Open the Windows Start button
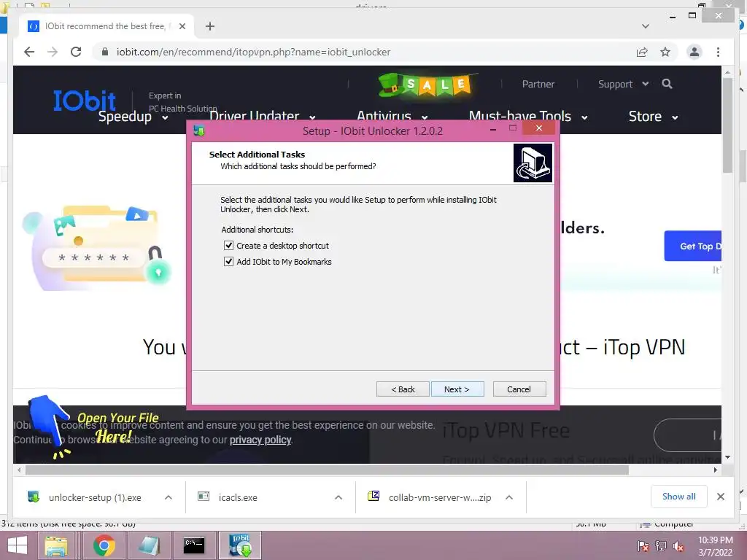This screenshot has height=560, width=747. [18, 545]
